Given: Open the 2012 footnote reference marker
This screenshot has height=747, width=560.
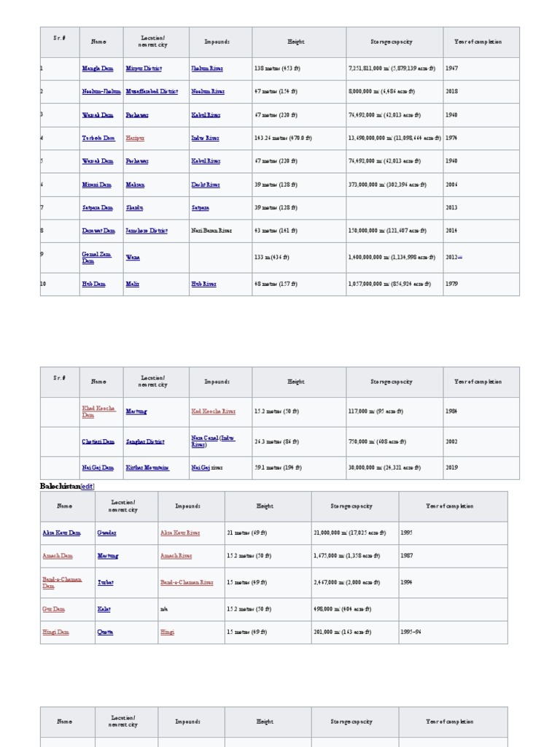Looking at the screenshot, I should click(459, 258).
